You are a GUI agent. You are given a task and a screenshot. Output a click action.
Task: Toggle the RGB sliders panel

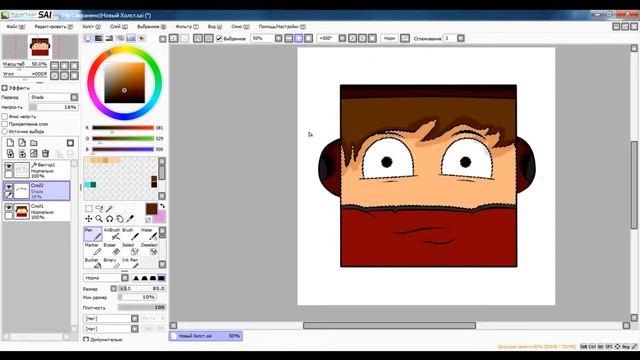(98, 38)
